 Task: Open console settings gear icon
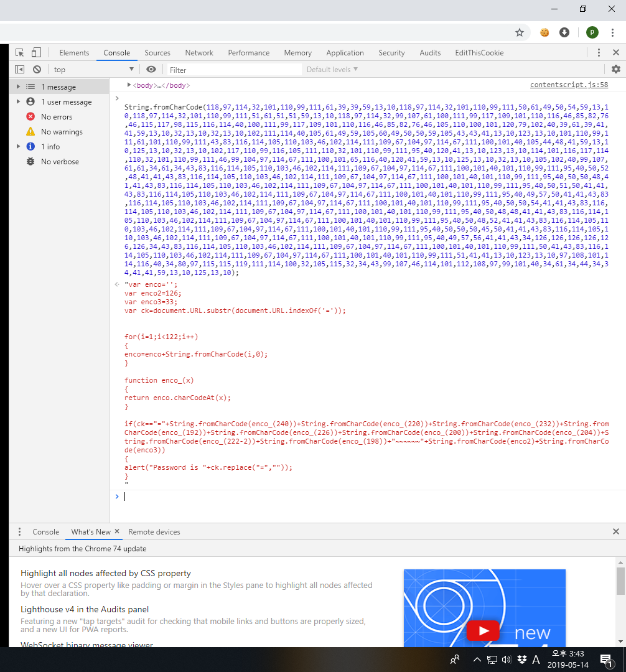coord(615,69)
